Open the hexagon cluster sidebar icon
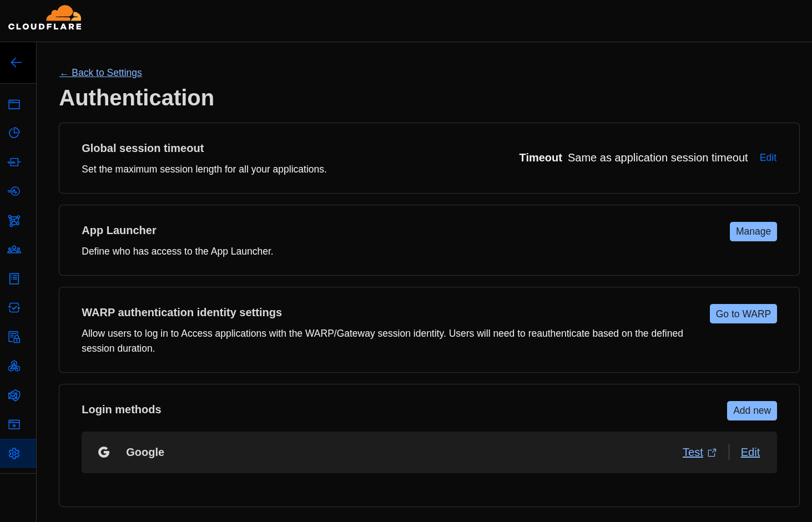812x522 pixels. tap(14, 366)
